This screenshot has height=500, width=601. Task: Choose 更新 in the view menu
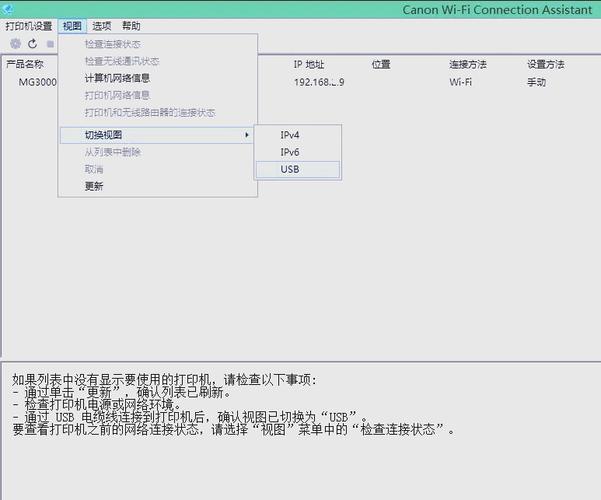point(94,186)
